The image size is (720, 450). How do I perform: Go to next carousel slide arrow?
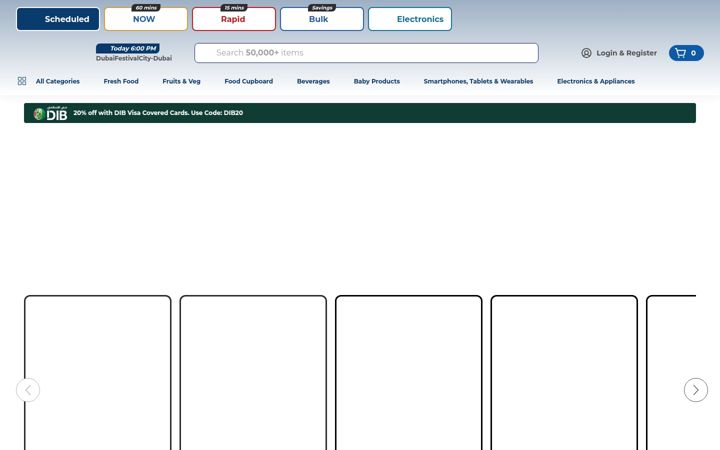point(696,390)
